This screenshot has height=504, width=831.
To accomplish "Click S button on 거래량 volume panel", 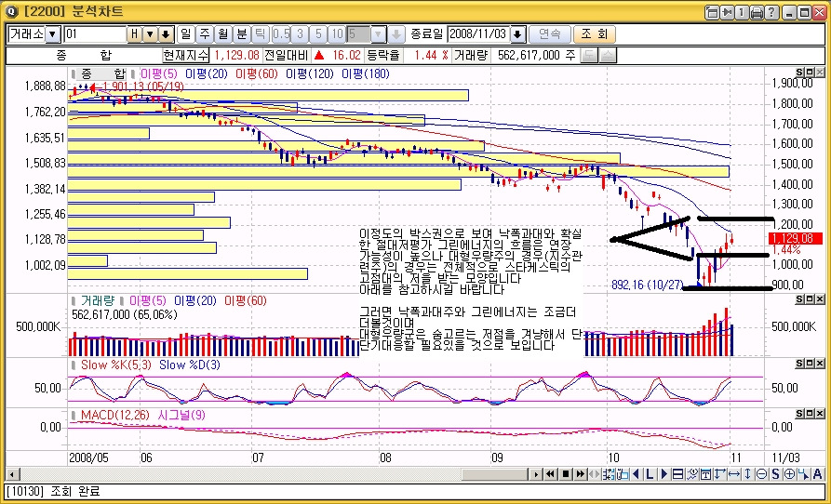I will tap(799, 299).
